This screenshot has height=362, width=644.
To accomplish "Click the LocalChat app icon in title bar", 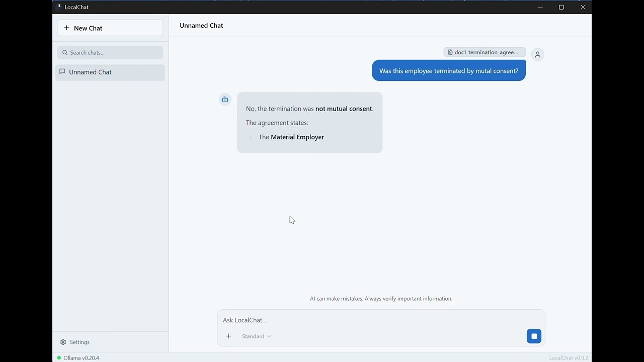I will pos(59,7).
